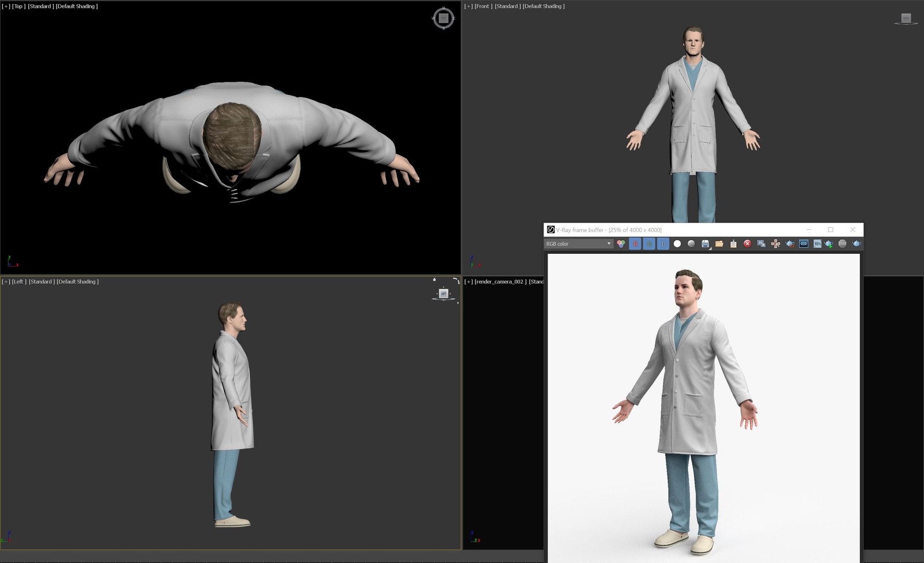Open the [+] menu of Front viewport
This screenshot has width=924, height=563.
[x=468, y=6]
